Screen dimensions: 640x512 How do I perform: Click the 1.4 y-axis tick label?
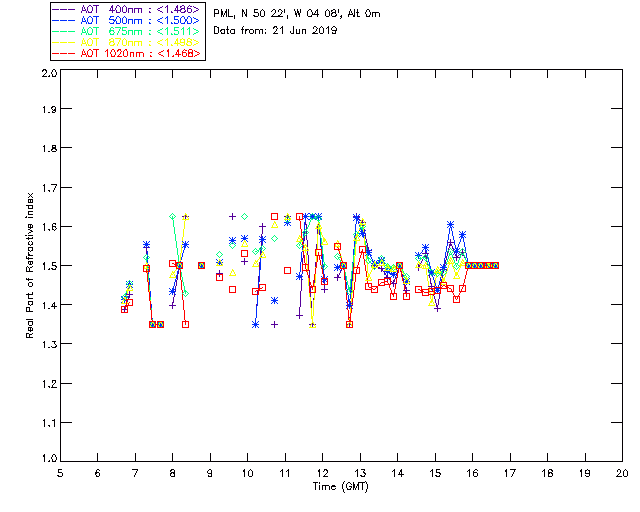point(49,305)
